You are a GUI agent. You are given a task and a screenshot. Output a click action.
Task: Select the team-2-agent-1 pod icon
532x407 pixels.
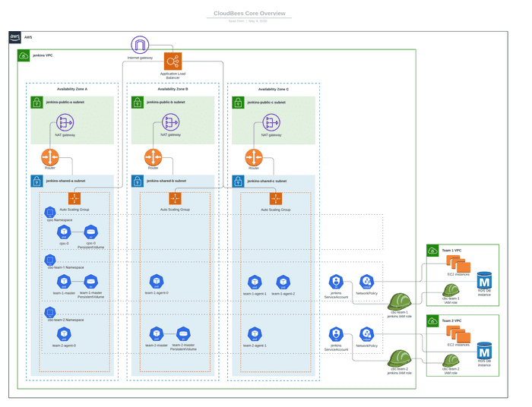tap(255, 334)
